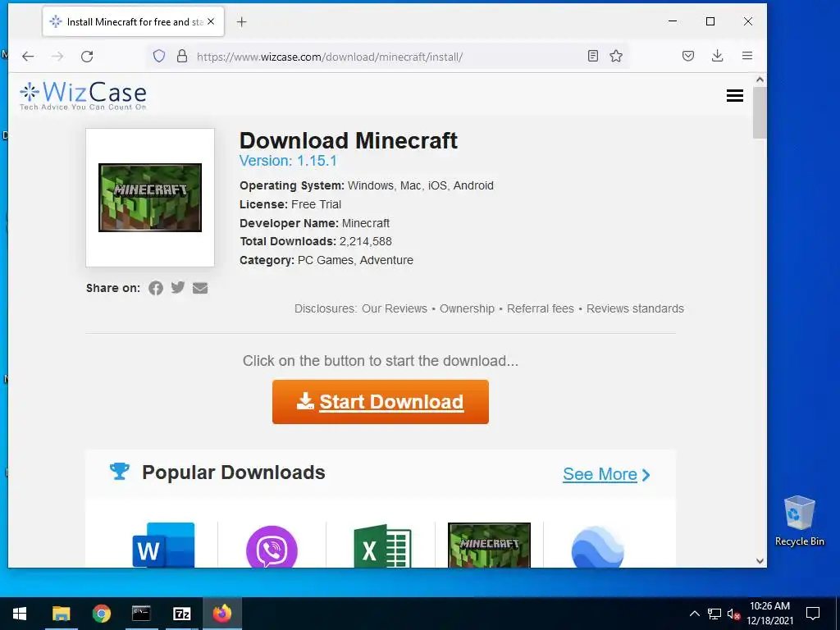The image size is (840, 630).
Task: Click the Start Download button
Action: click(x=381, y=402)
